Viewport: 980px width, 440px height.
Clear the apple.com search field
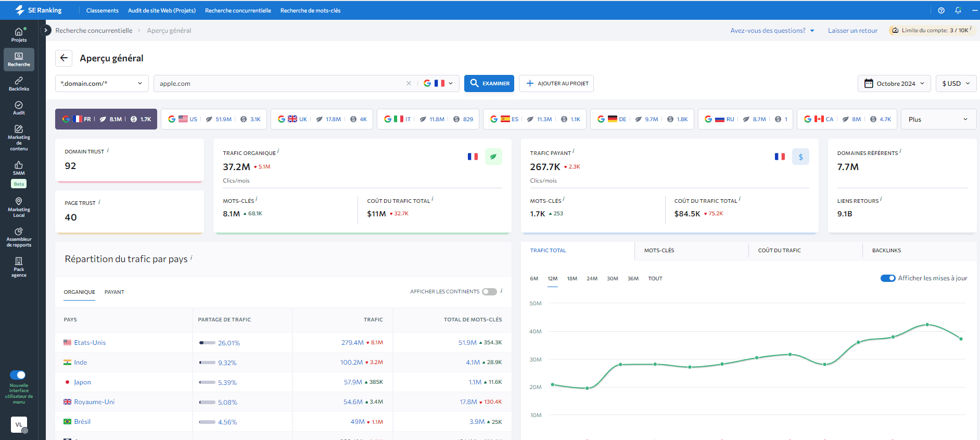(x=409, y=83)
